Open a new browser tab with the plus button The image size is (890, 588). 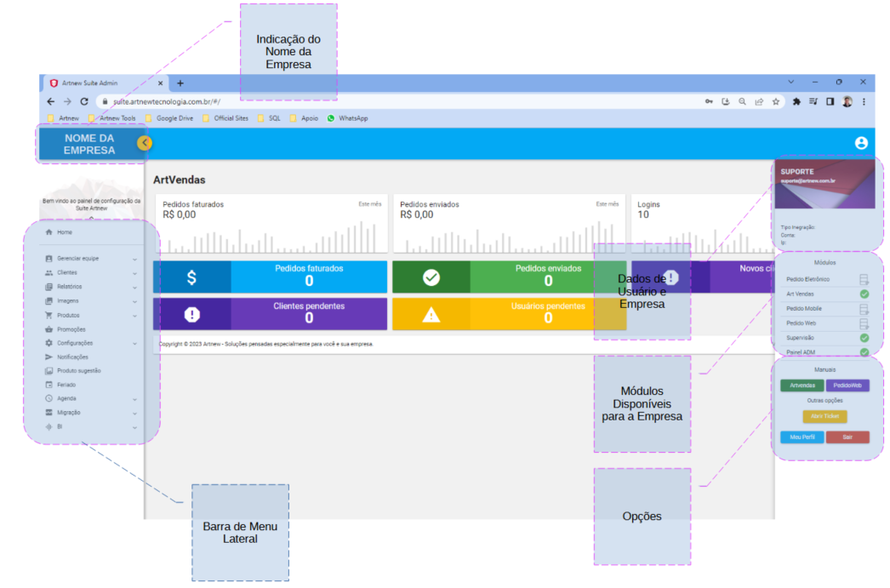pyautogui.click(x=180, y=83)
